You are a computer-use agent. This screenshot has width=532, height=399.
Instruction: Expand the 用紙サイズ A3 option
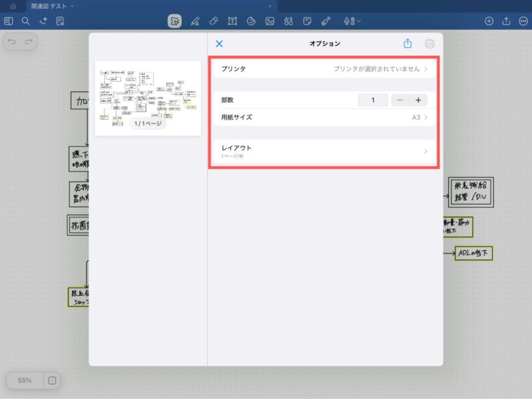coord(325,118)
